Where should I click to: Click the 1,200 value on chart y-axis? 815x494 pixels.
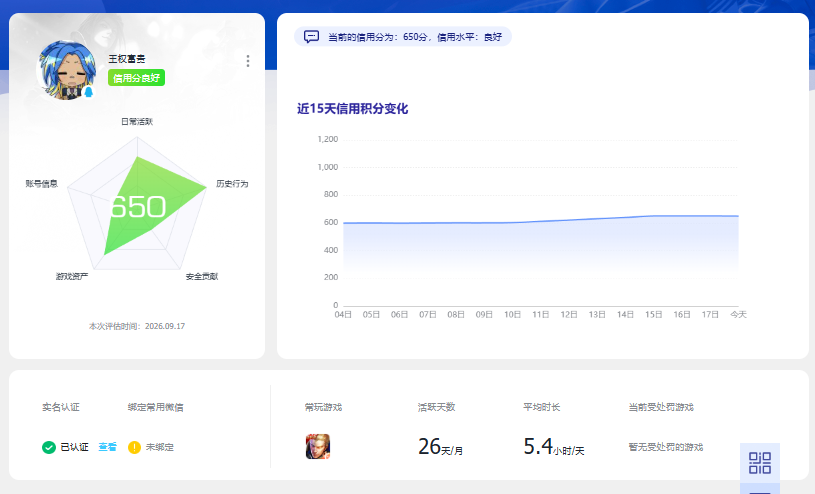tap(327, 139)
